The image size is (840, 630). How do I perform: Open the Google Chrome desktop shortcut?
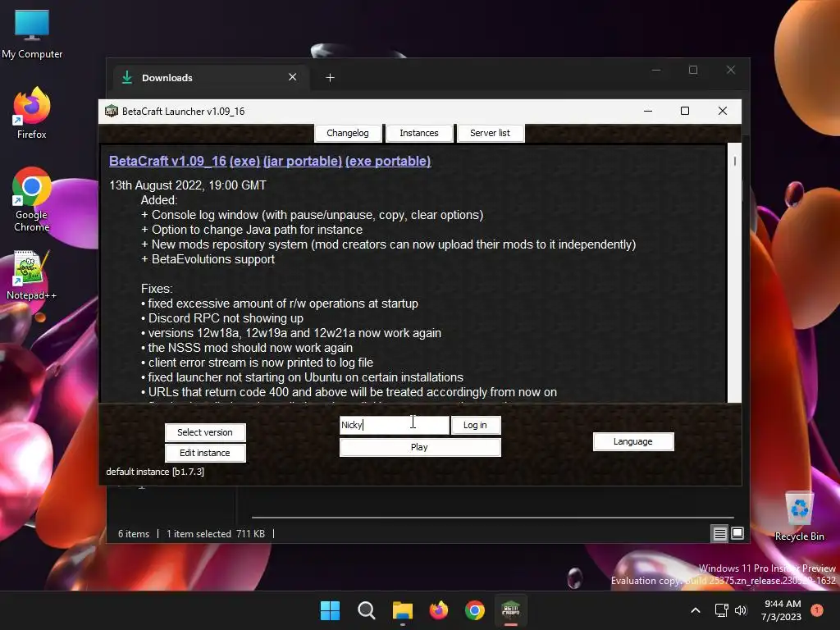point(32,199)
